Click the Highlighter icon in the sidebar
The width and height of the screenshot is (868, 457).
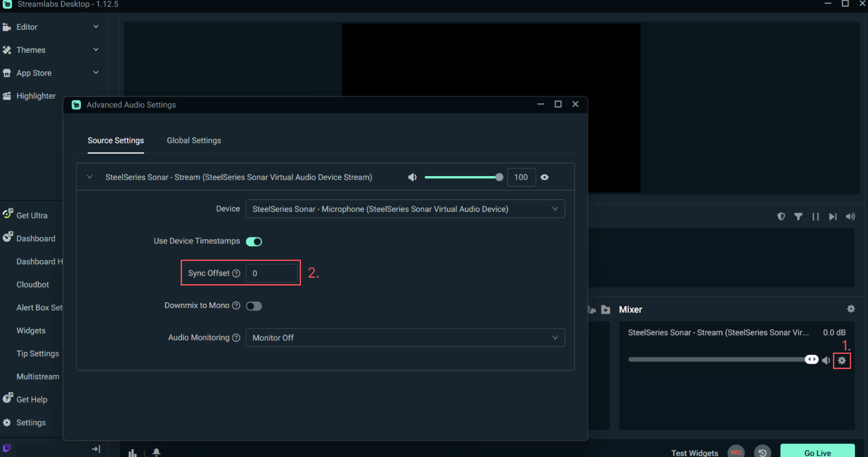[7, 96]
